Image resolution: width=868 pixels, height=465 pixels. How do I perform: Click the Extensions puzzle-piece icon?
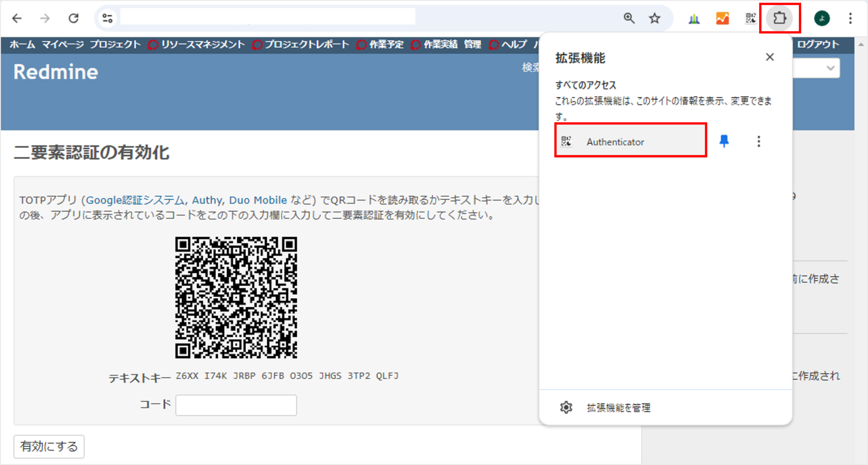click(780, 18)
